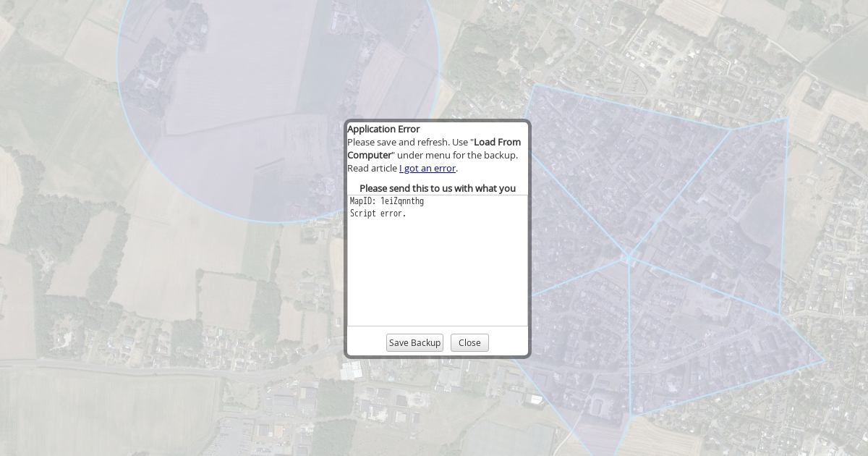This screenshot has width=868, height=456.
Task: Select the central vertex where polygon lines meet
Action: coord(628,257)
